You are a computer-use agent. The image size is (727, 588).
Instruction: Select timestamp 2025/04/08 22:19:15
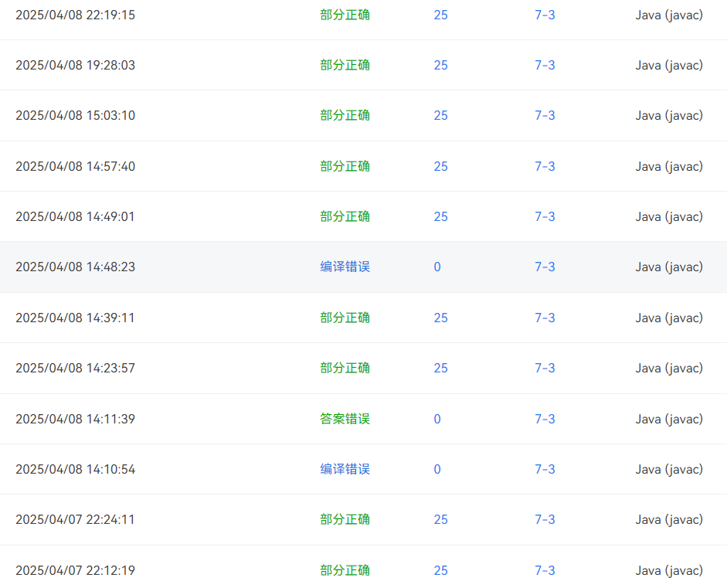pos(75,15)
